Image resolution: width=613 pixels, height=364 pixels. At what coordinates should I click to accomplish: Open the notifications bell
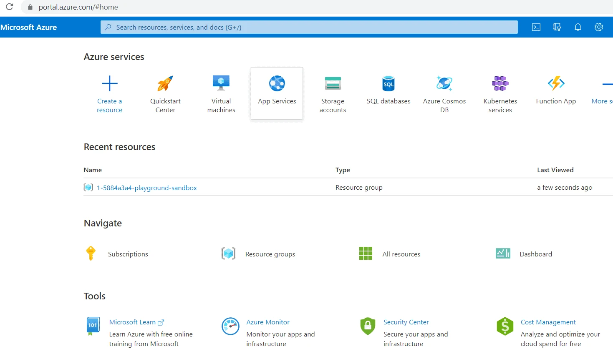click(578, 27)
